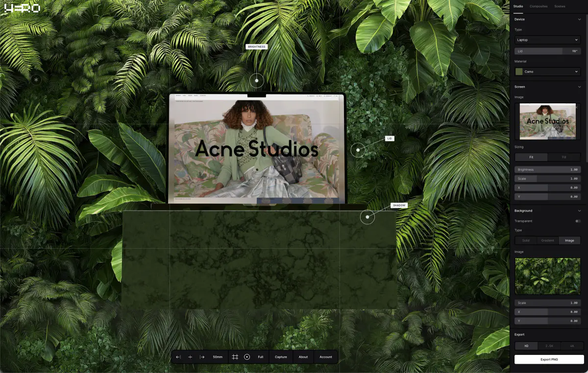Click the right arrow camera icon in toolbar
The image size is (588, 373).
pyautogui.click(x=202, y=357)
